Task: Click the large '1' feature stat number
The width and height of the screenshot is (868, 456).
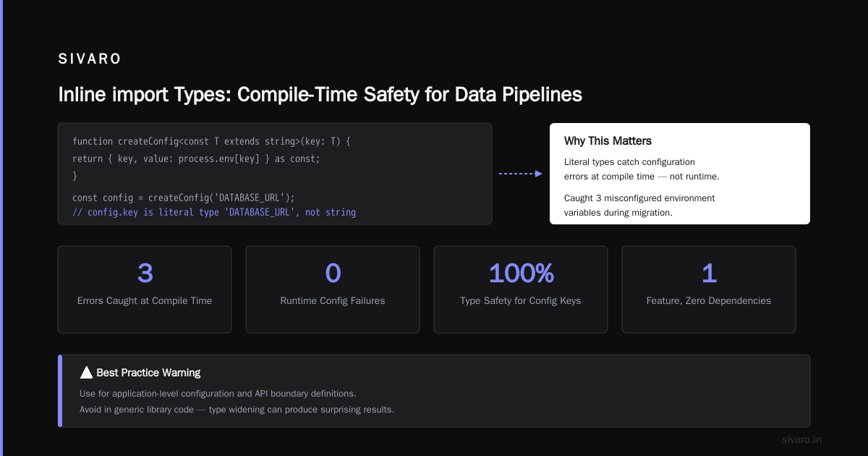Action: click(709, 273)
